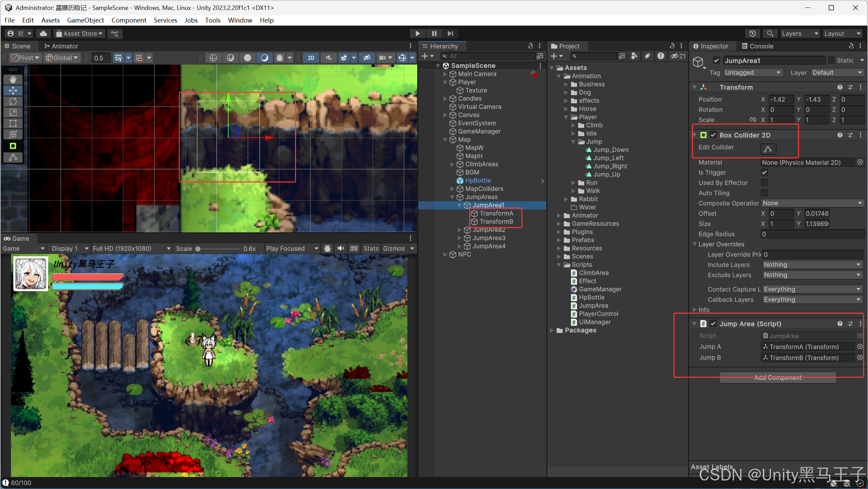Open the Layers dropdown in top toolbar
Image resolution: width=868 pixels, height=489 pixels.
pyautogui.click(x=800, y=33)
